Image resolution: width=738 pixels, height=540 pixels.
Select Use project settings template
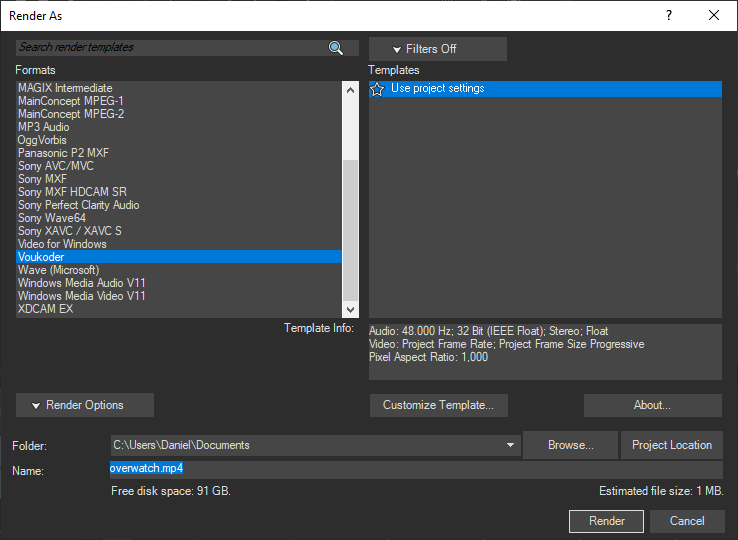[437, 89]
